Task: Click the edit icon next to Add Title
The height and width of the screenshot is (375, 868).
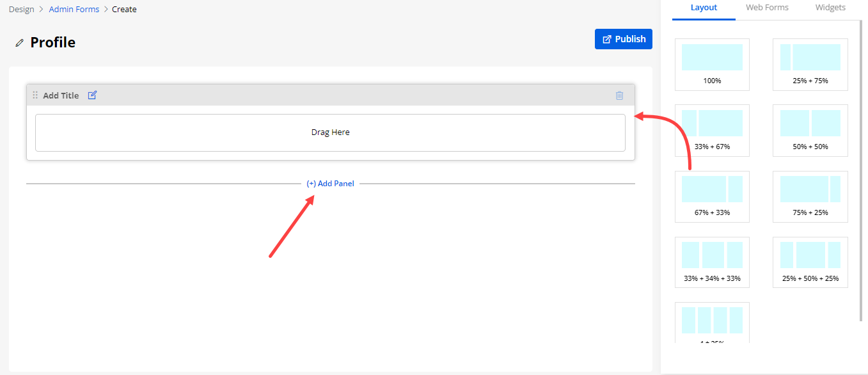Action: coord(92,95)
